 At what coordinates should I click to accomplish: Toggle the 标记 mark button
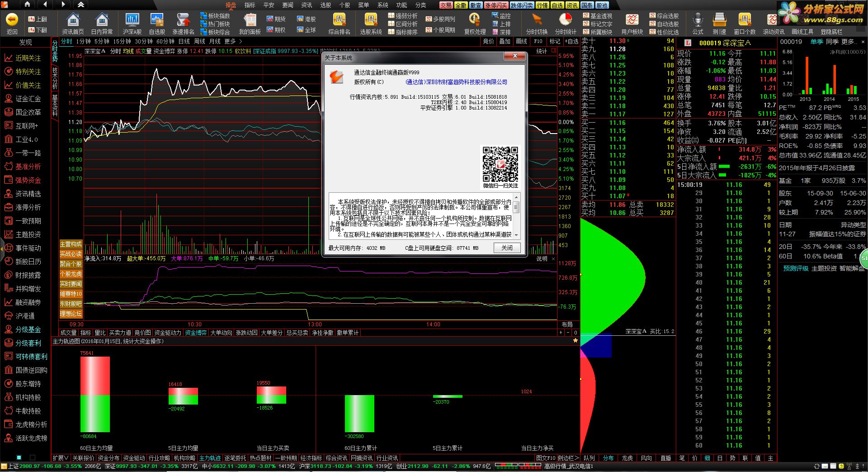point(555,41)
